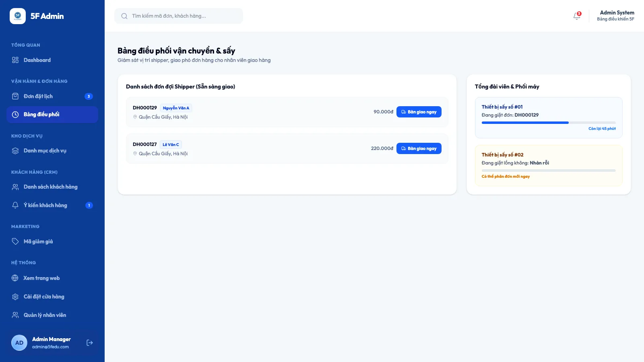The image size is (644, 362).
Task: Click the Lê Văn C customer tag
Action: click(171, 144)
